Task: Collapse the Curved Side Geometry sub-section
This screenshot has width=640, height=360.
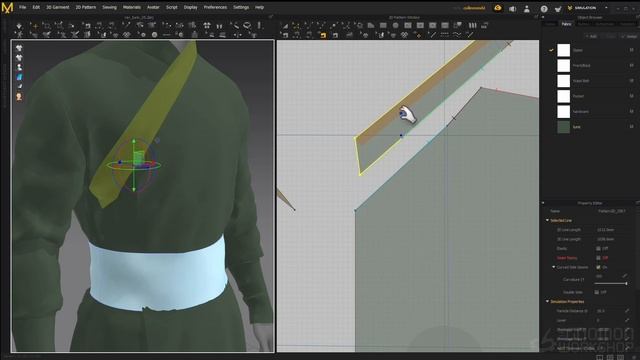Action: coord(554,267)
